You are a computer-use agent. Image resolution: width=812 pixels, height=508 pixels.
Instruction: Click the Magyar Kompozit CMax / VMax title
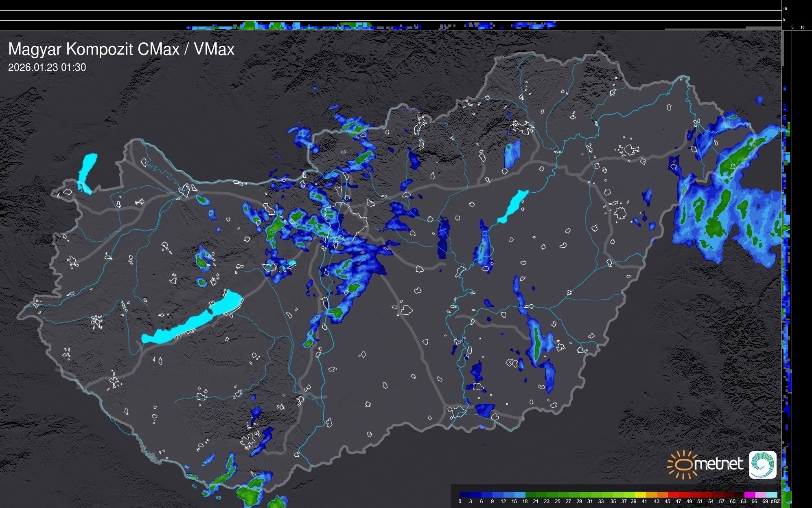point(121,49)
